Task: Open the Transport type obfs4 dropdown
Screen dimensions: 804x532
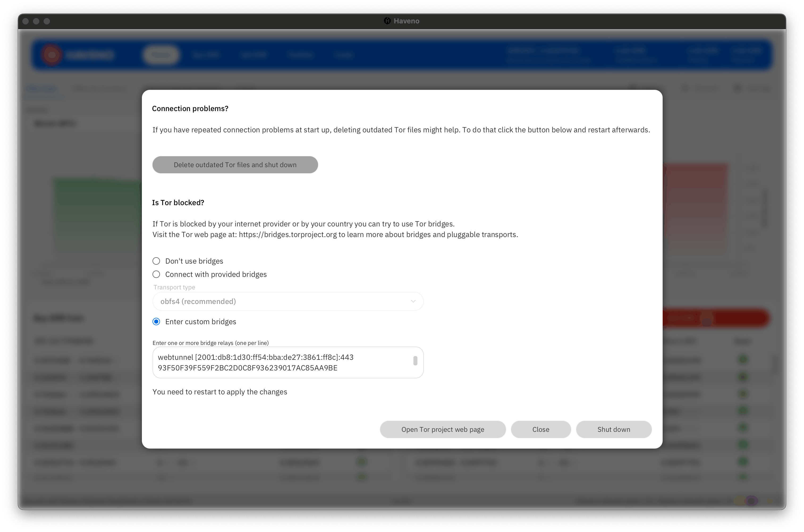Action: pos(288,301)
